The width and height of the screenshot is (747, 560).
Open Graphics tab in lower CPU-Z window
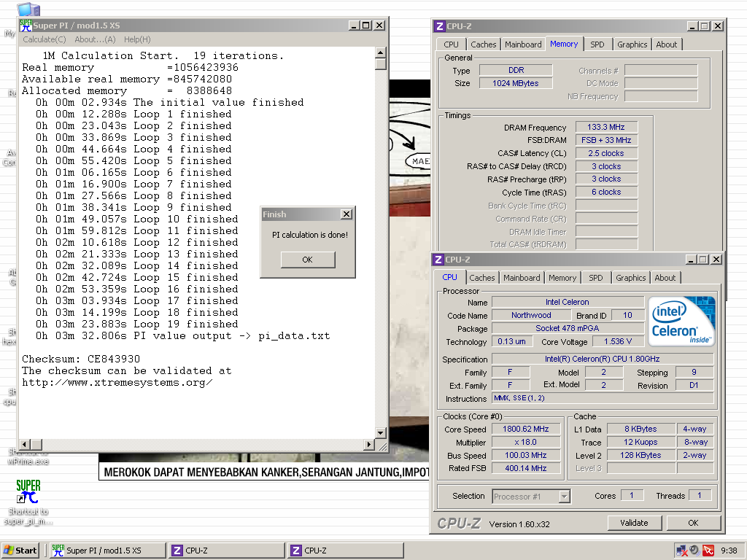(631, 278)
